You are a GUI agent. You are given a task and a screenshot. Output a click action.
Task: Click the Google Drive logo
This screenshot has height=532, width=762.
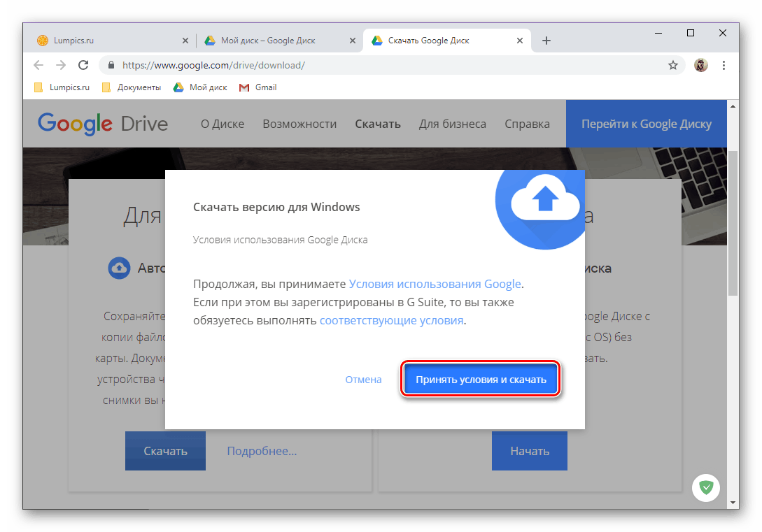pyautogui.click(x=103, y=124)
